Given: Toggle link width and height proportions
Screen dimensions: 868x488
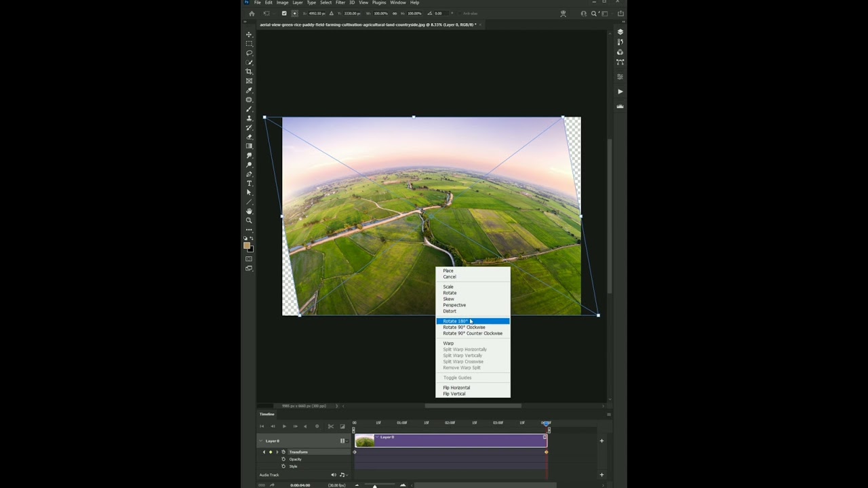Looking at the screenshot, I should (395, 13).
